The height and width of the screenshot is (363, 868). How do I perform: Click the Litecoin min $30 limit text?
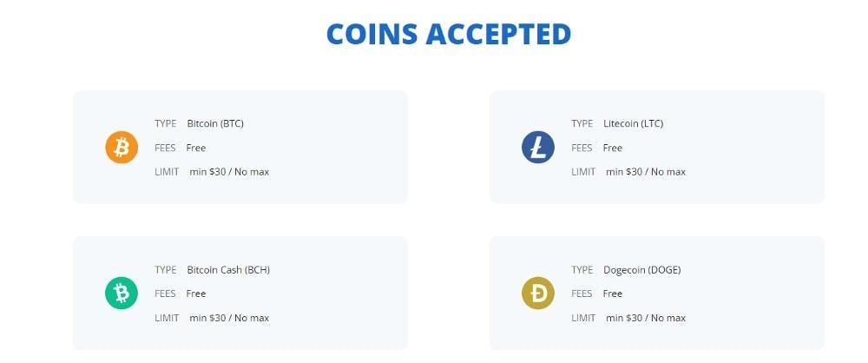click(646, 172)
